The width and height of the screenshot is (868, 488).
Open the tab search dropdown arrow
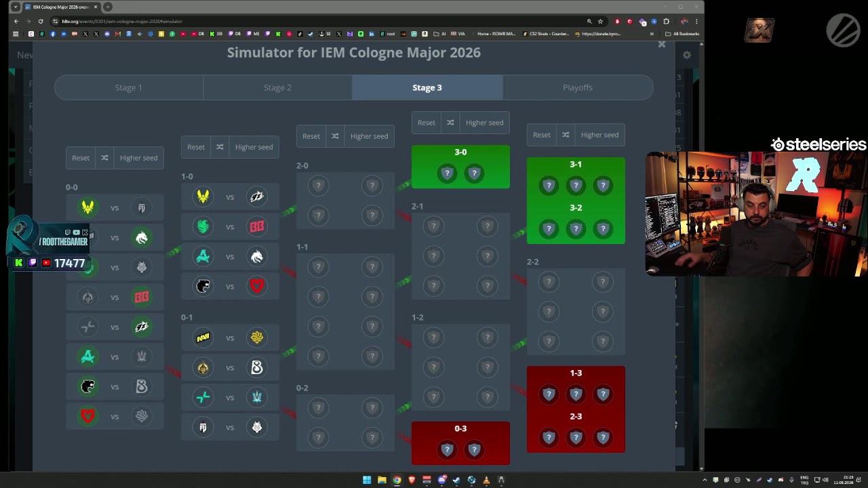tap(16, 7)
